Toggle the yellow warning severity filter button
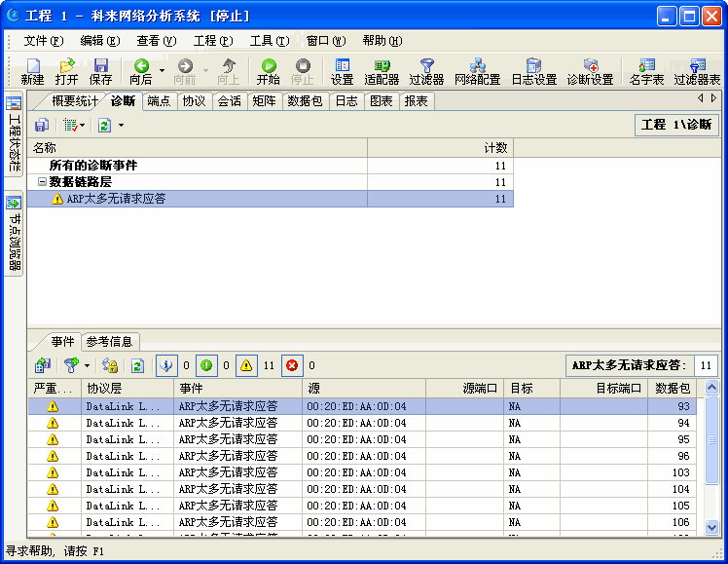Viewport: 728px width, 564px height. pyautogui.click(x=246, y=365)
